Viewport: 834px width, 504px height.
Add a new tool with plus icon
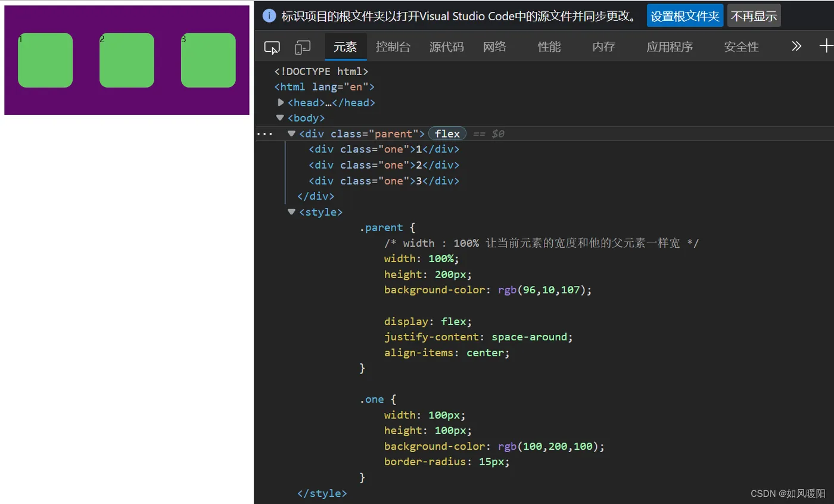(826, 46)
